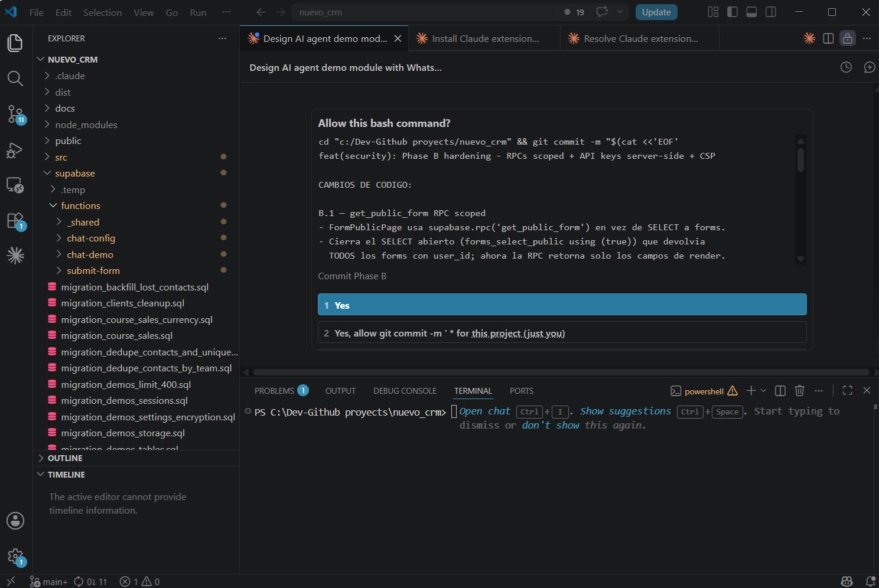Open the Selection menu
This screenshot has width=879, height=588.
(x=102, y=12)
